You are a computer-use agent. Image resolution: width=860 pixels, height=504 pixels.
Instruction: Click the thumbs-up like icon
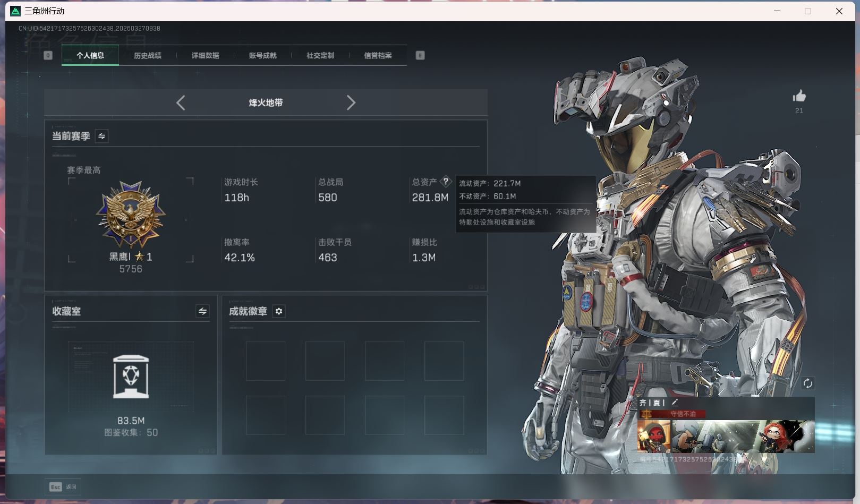(x=799, y=96)
